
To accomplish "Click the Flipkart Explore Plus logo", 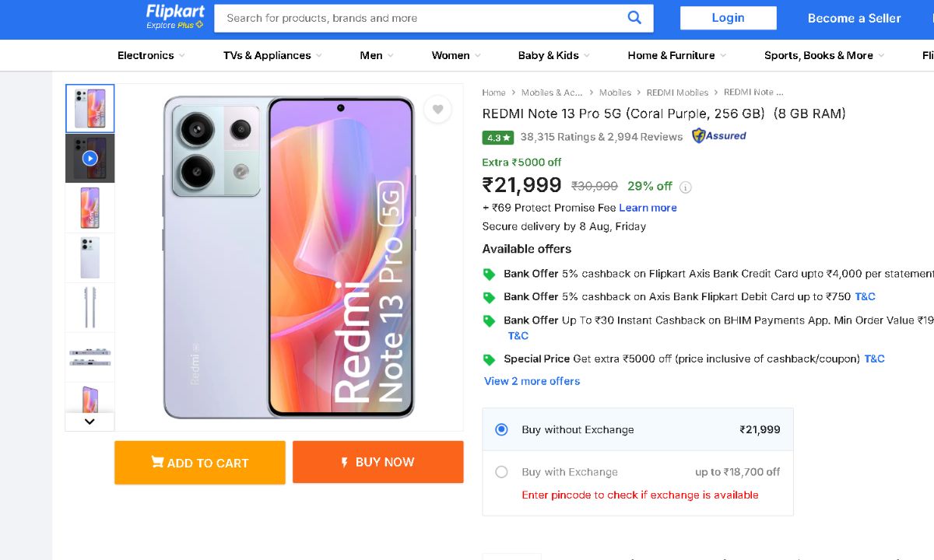I will [175, 17].
